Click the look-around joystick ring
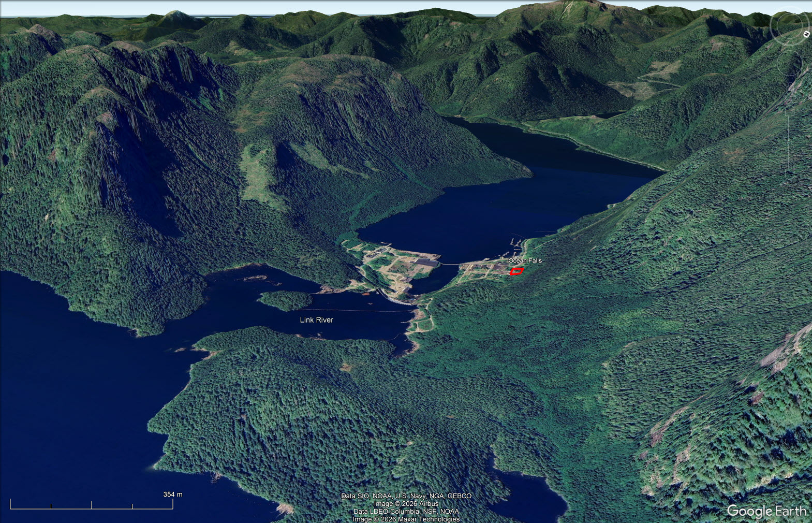812x523 pixels. tap(789, 25)
